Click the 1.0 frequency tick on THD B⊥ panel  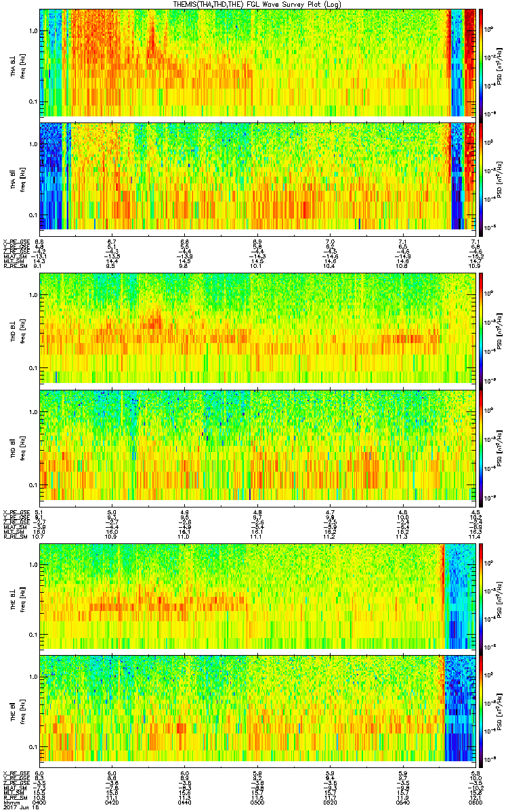33,296
